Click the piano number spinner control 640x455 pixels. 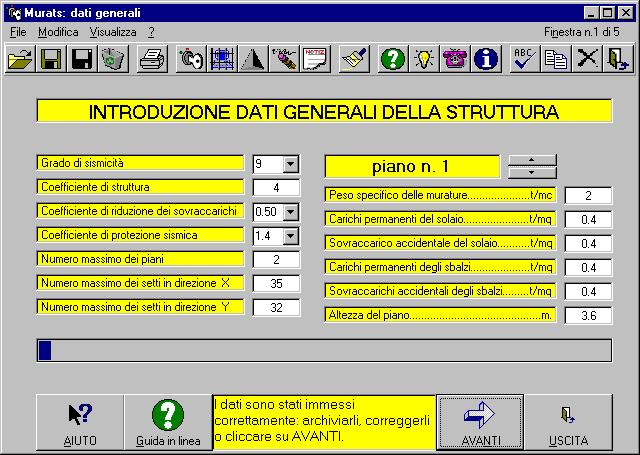coord(532,166)
